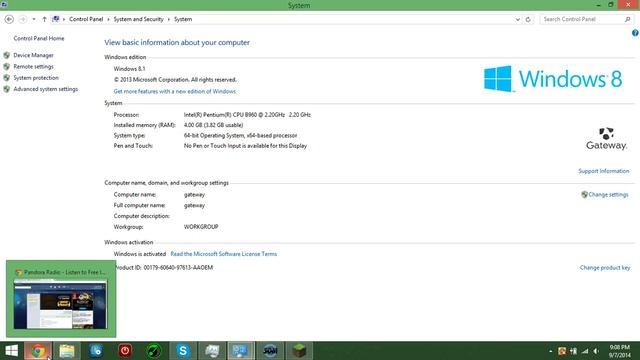Click the volume speaker tray icon

596,351
